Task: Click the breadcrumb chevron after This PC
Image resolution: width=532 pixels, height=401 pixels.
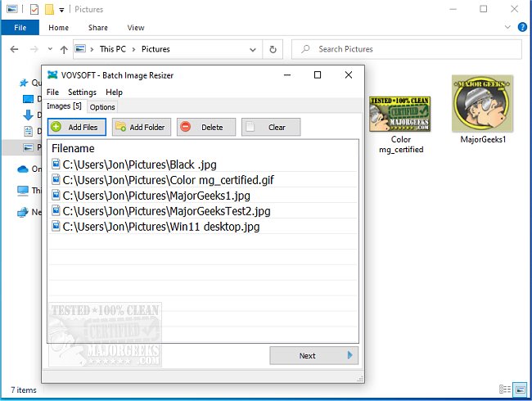Action: pyautogui.click(x=133, y=50)
